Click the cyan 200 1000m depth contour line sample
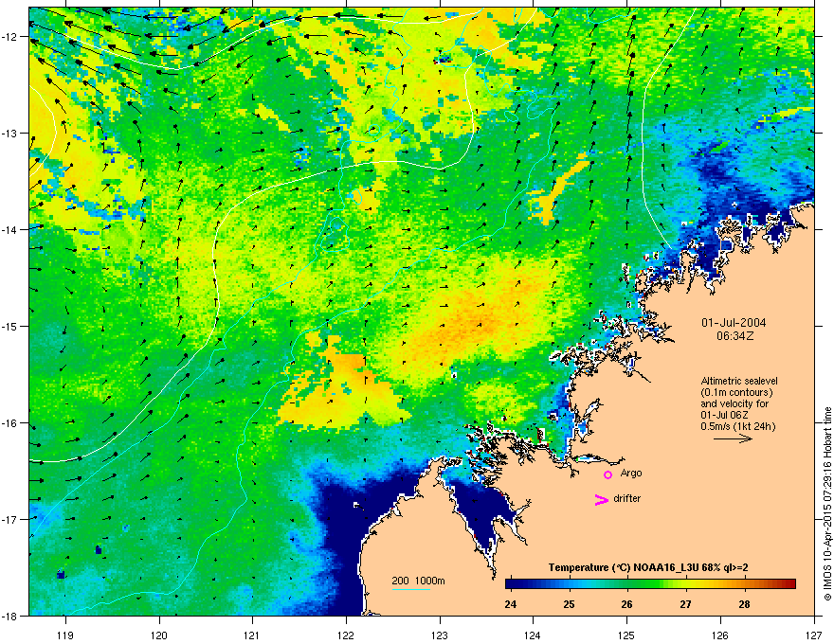The width and height of the screenshot is (834, 644). (410, 589)
